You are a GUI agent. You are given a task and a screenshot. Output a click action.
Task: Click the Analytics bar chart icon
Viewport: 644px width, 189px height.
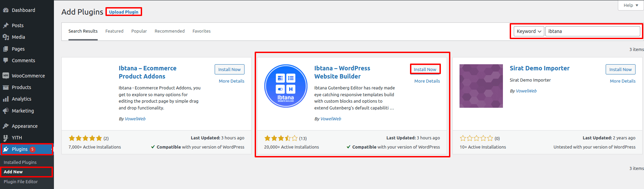coord(6,99)
